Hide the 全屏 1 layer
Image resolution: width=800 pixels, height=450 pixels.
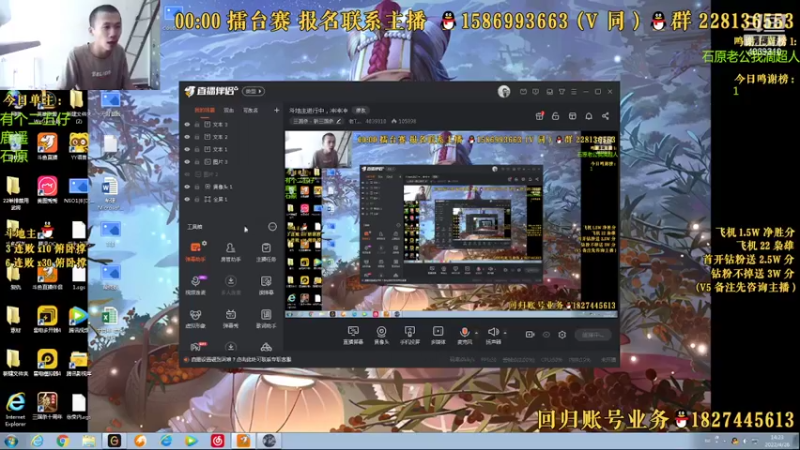pyautogui.click(x=187, y=199)
